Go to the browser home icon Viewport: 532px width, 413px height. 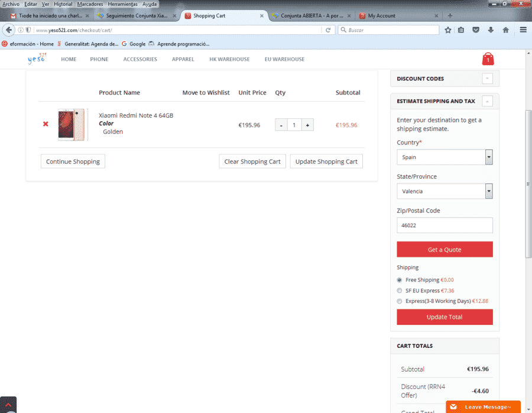505,30
